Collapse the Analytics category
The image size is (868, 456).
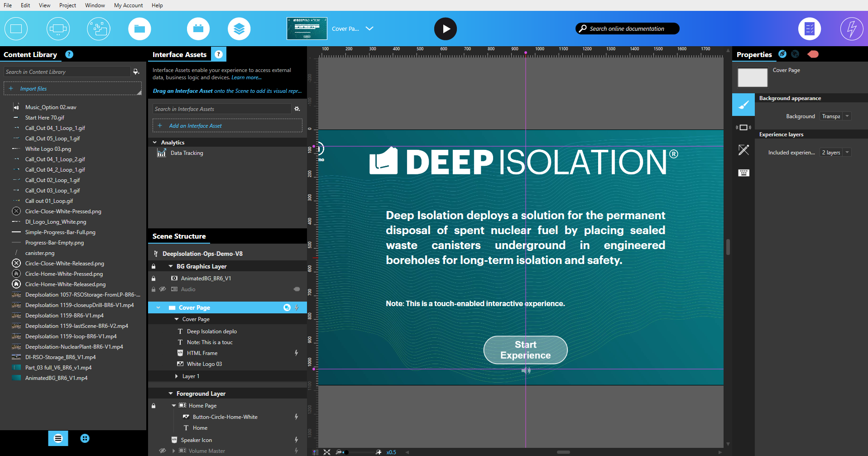pyautogui.click(x=155, y=142)
